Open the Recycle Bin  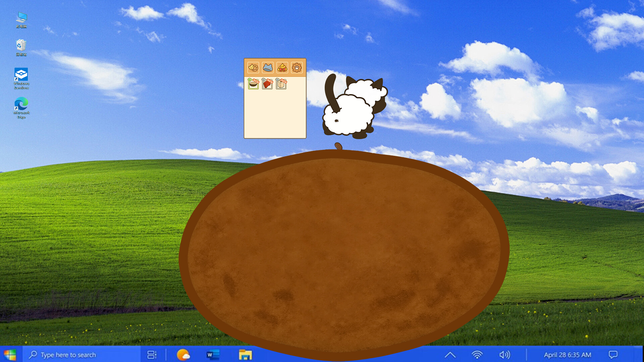click(21, 45)
